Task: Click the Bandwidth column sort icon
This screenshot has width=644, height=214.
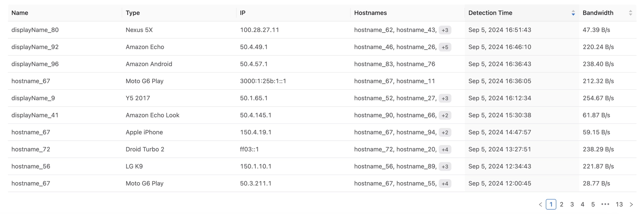Action: click(630, 13)
